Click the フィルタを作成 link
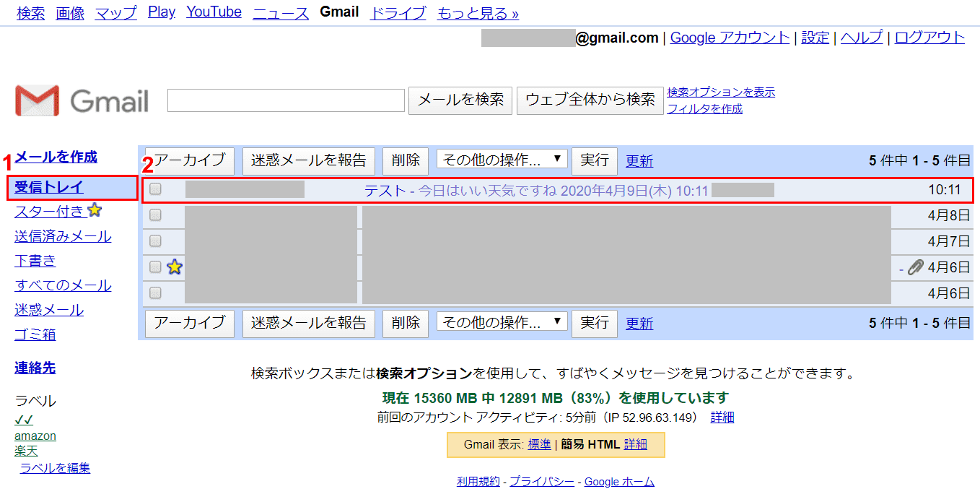 pos(705,108)
